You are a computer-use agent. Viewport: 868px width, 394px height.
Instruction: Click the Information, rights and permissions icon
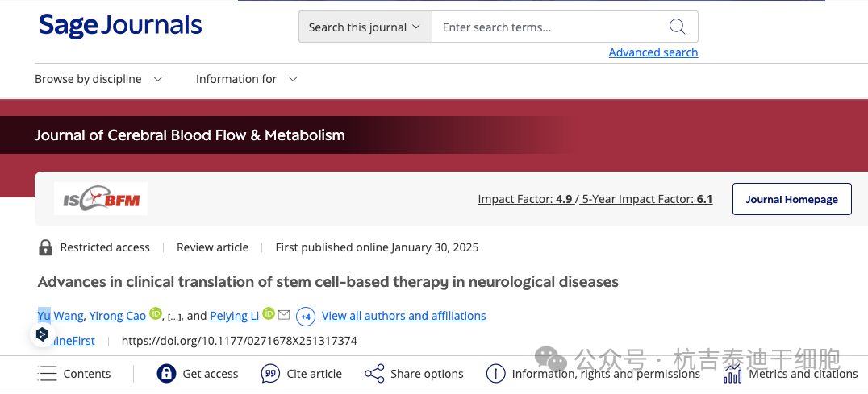(x=495, y=374)
